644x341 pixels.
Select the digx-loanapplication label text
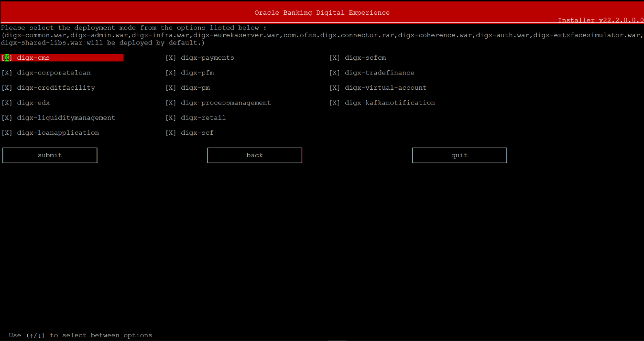click(58, 133)
